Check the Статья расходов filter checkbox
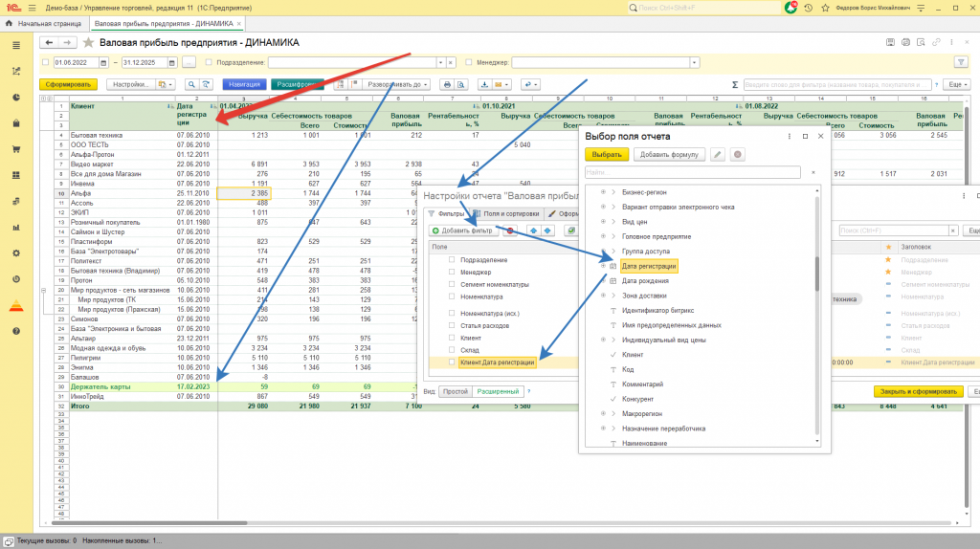This screenshot has height=549, width=980. (x=452, y=325)
